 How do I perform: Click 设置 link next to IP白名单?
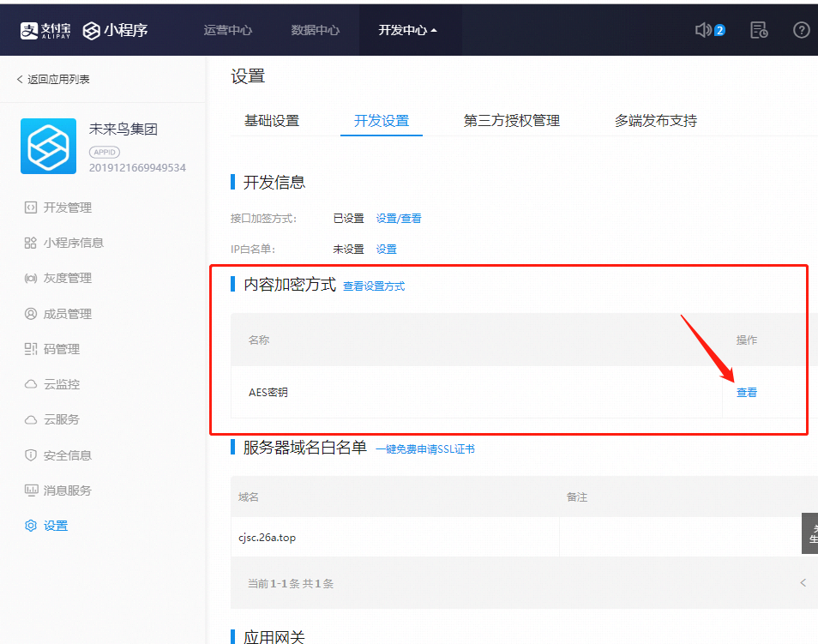coord(387,249)
